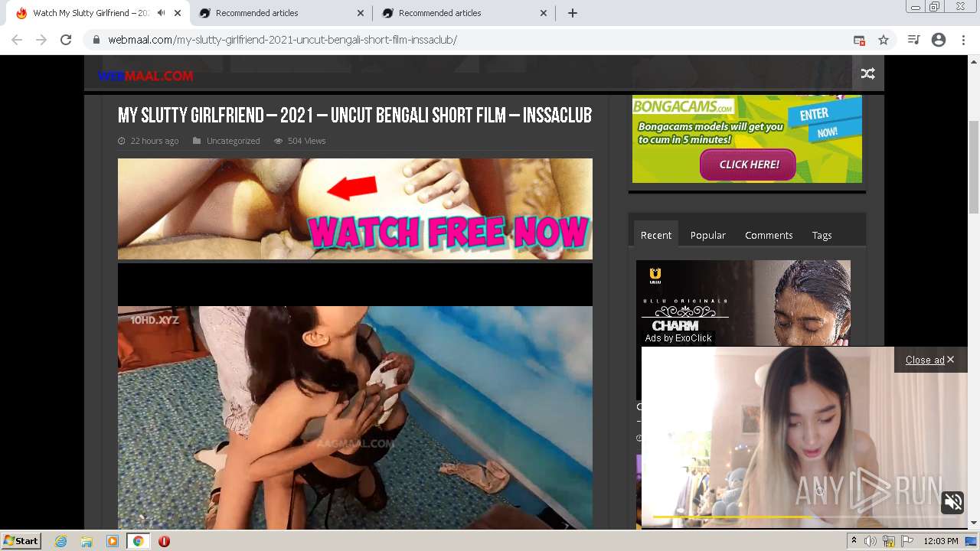Select the Chrome taskbar button

point(139,541)
